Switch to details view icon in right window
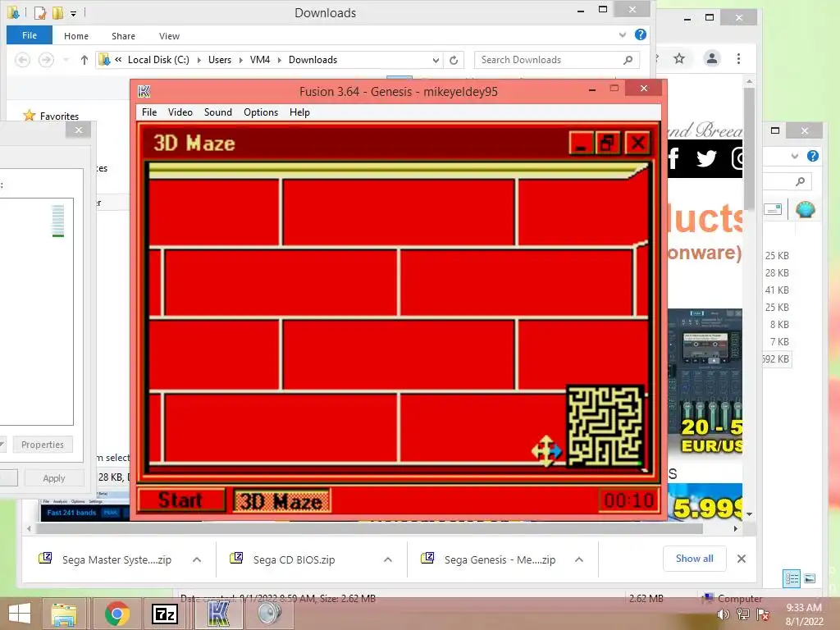This screenshot has height=630, width=840. click(792, 578)
